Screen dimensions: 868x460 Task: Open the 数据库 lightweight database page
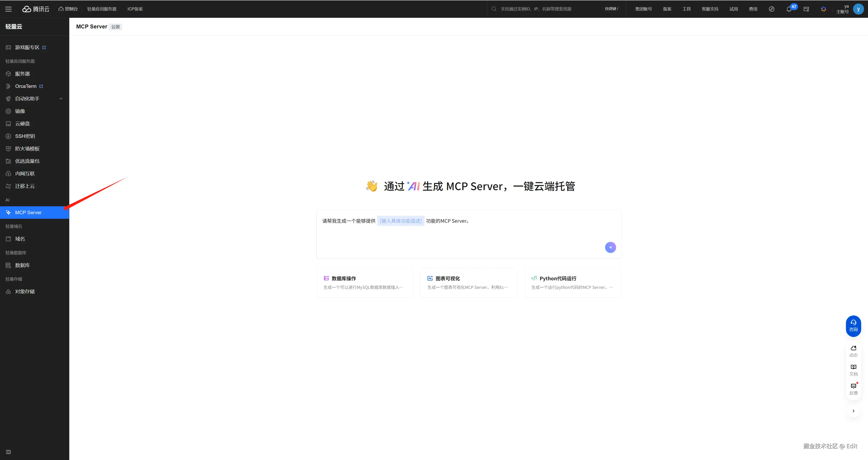22,265
